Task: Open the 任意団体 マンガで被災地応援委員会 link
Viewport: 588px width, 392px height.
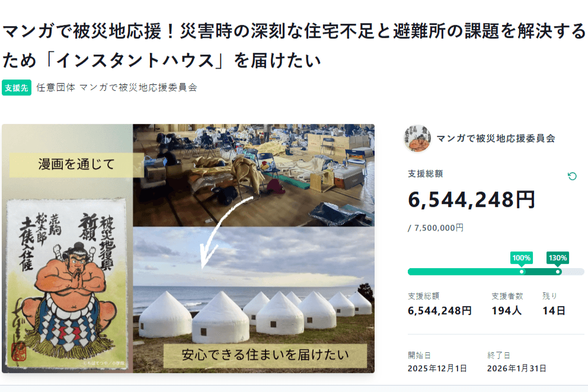Action: pyautogui.click(x=116, y=88)
